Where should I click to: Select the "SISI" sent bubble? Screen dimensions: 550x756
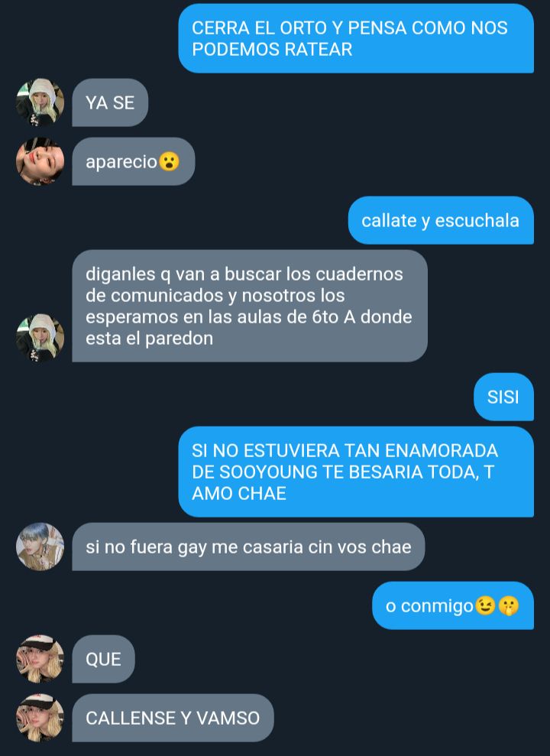(x=503, y=397)
